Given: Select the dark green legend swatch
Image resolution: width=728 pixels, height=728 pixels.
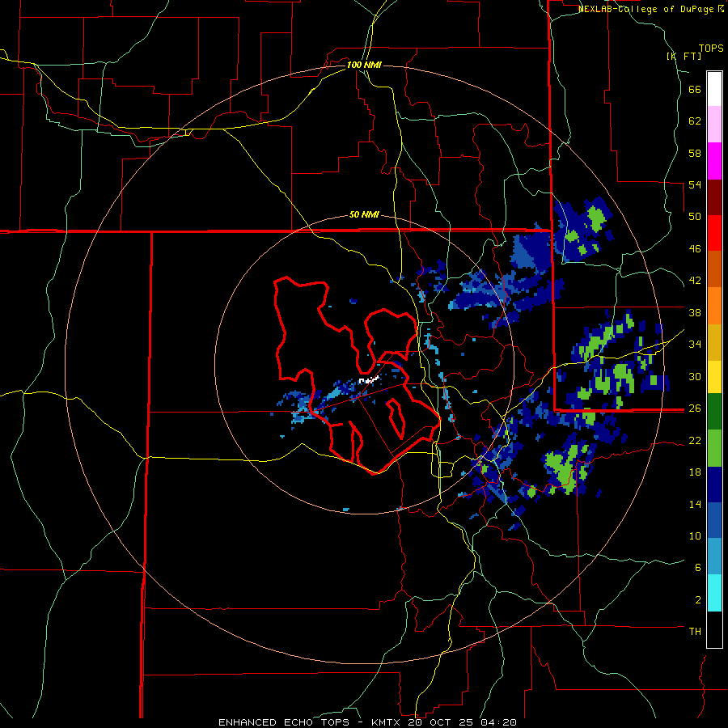Looking at the screenshot, I should (714, 412).
